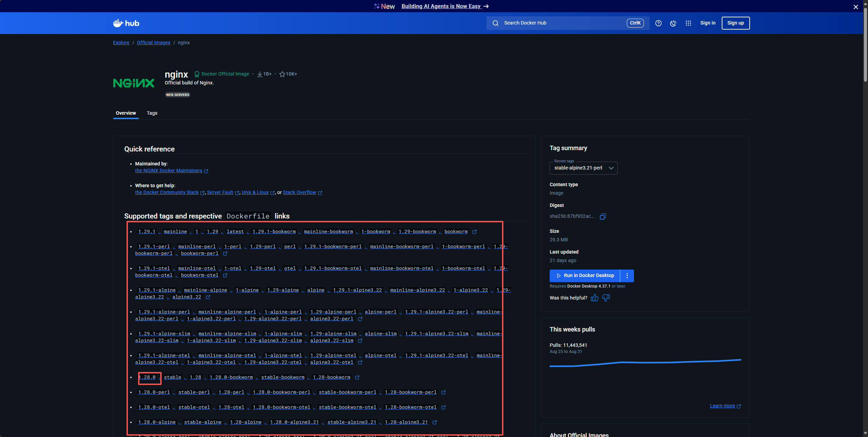Open external link icon after alpine3.22-perl
Image resolution: width=868 pixels, height=437 pixels.
pos(360,319)
